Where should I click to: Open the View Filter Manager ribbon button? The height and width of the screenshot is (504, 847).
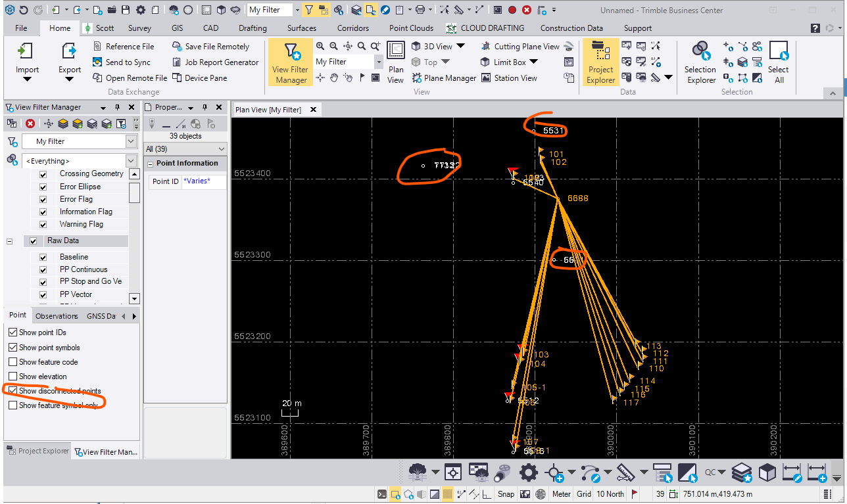coord(289,62)
